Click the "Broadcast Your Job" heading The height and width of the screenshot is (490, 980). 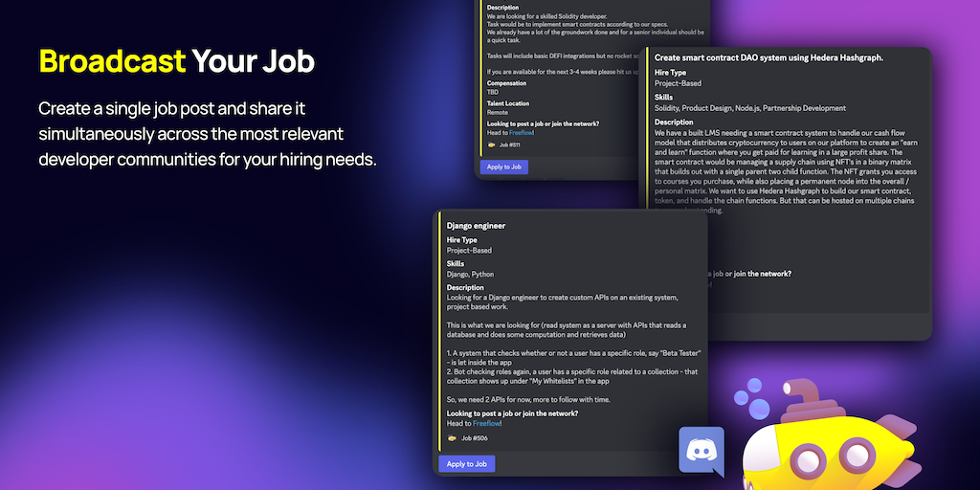[x=177, y=61]
